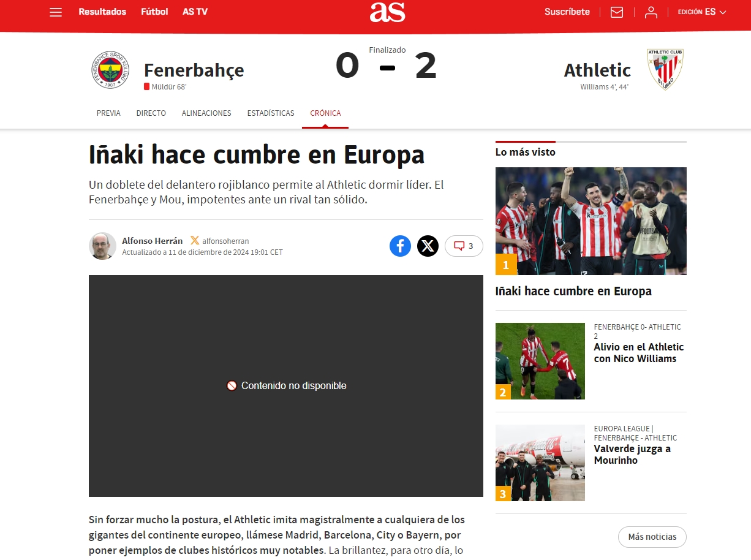Select the Crónica tab
The width and height of the screenshot is (751, 560).
coord(325,113)
